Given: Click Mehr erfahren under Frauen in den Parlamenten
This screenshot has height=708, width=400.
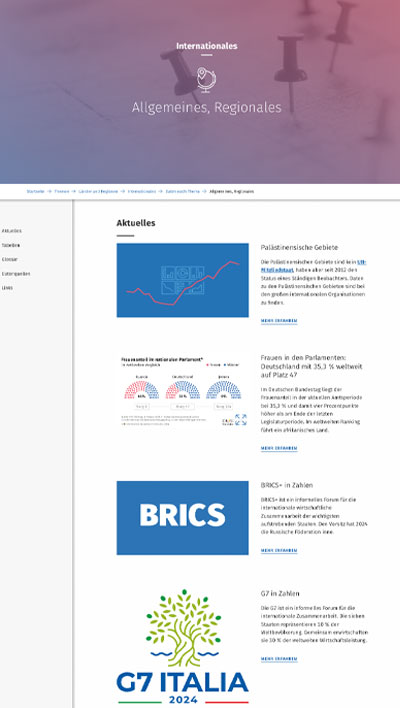Looking at the screenshot, I should coord(279,448).
